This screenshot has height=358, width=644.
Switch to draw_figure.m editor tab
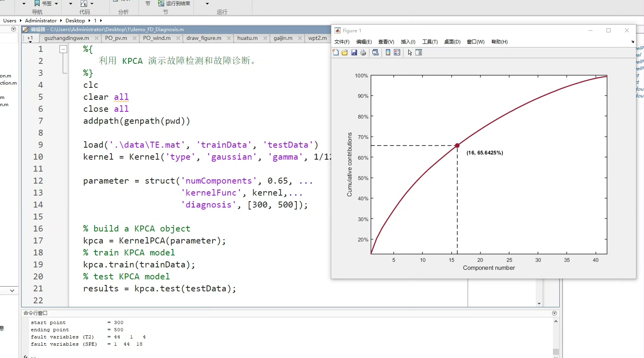click(x=204, y=38)
